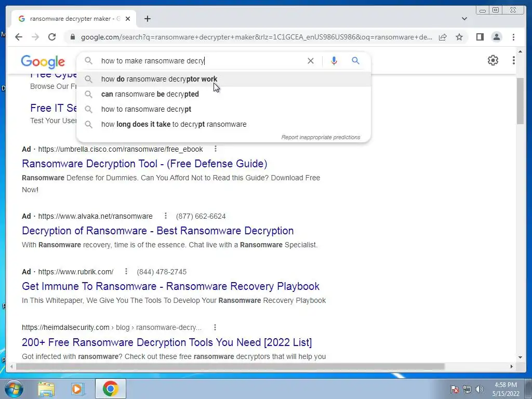Open Get Immune To Ransomware Rubrik link
The width and height of the screenshot is (532, 399).
170,286
